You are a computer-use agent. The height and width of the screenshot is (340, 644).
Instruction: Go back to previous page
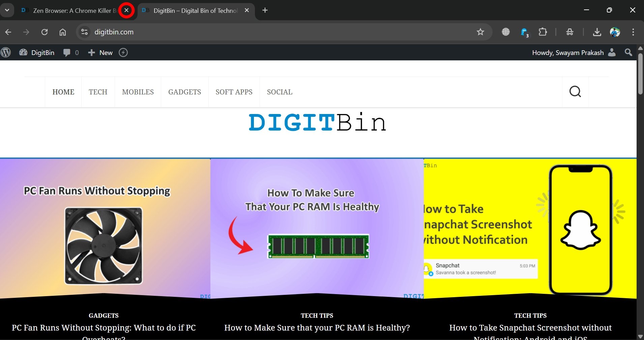(x=8, y=32)
